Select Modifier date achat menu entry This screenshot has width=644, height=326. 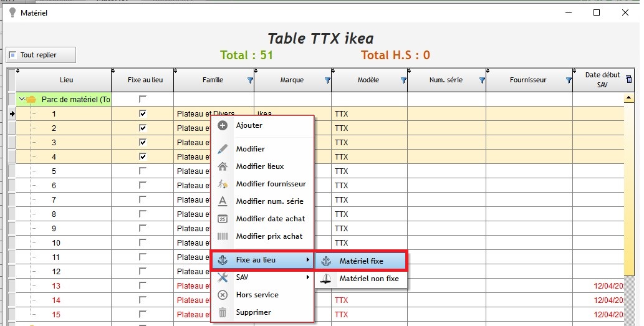(x=262, y=219)
